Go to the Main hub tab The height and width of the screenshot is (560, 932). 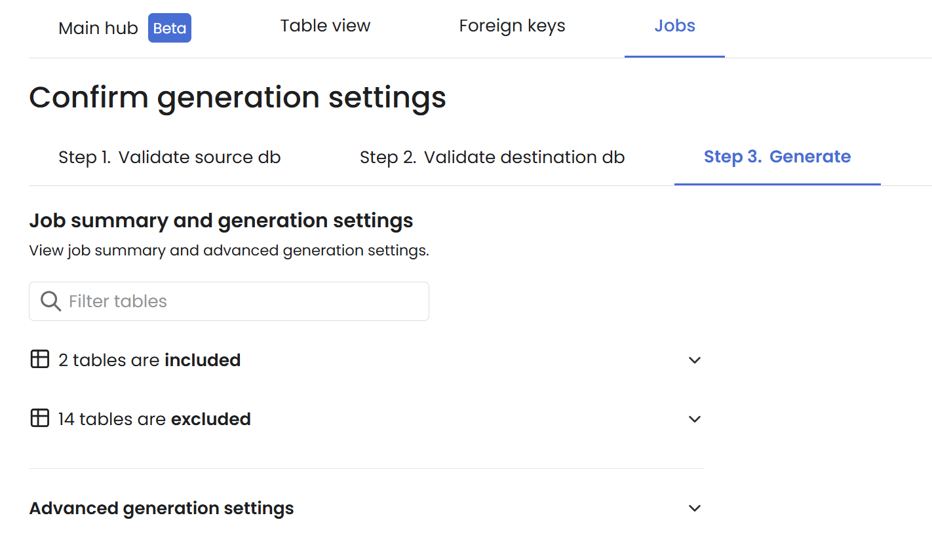tap(98, 28)
